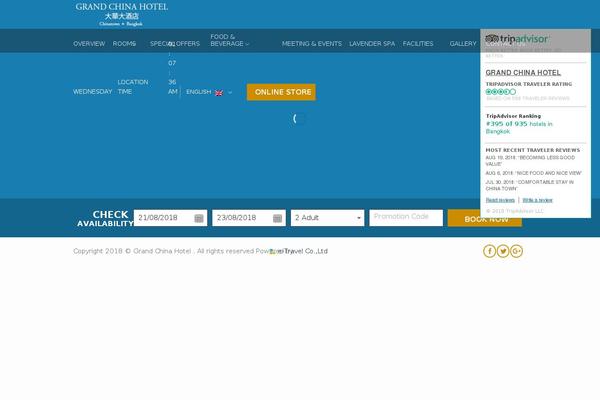Open the check-out date calendar icon
Screen dimensions: 600x400
point(277,218)
